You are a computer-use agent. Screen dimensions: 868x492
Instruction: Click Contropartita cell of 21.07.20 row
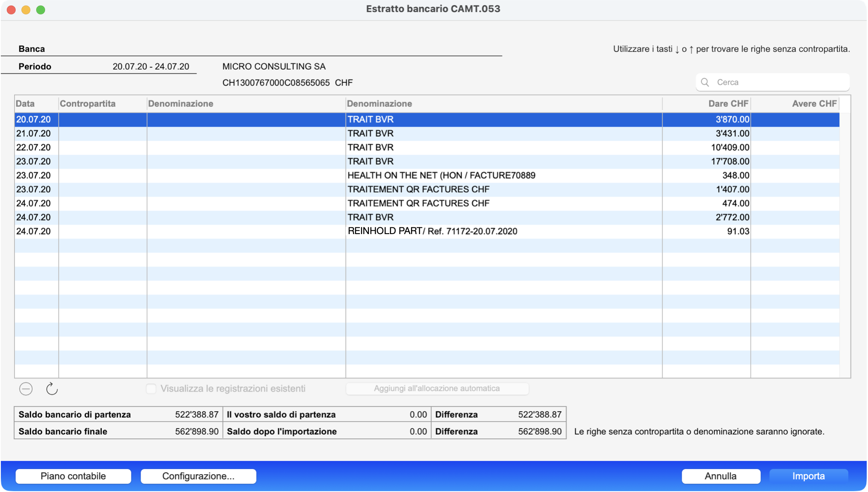click(102, 134)
